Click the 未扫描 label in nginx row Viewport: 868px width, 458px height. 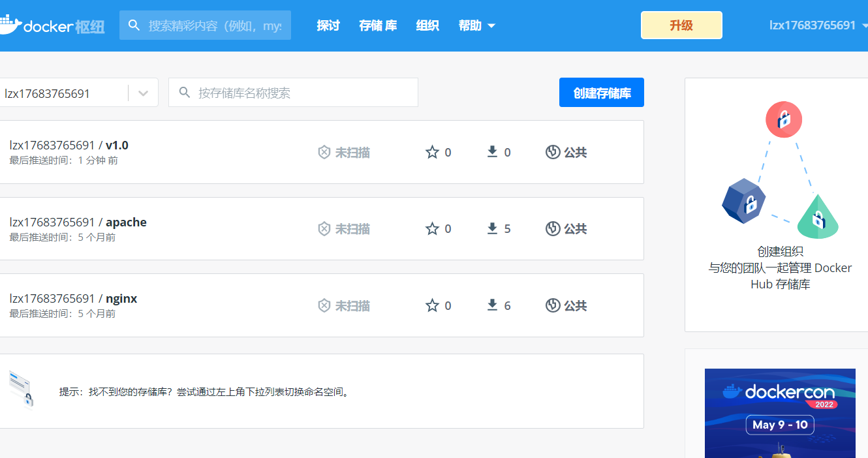pos(352,305)
